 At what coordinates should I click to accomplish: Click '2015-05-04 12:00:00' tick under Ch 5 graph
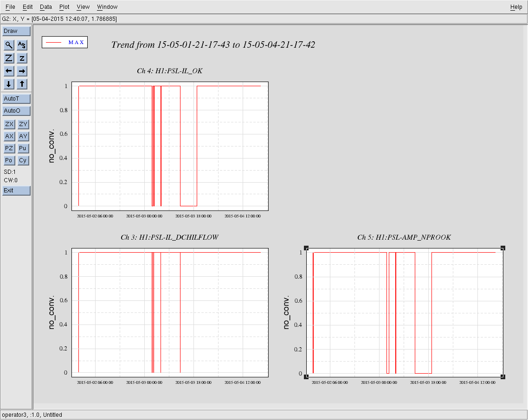pyautogui.click(x=477, y=382)
